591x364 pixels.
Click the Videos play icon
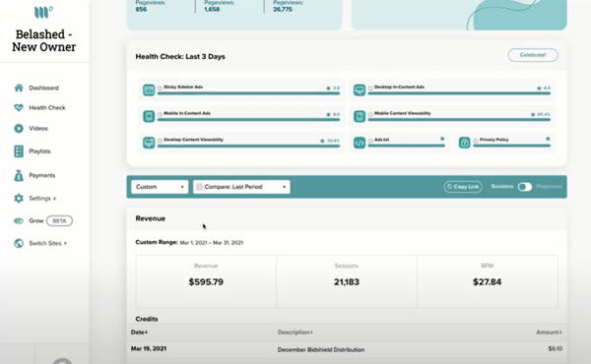pyautogui.click(x=19, y=128)
